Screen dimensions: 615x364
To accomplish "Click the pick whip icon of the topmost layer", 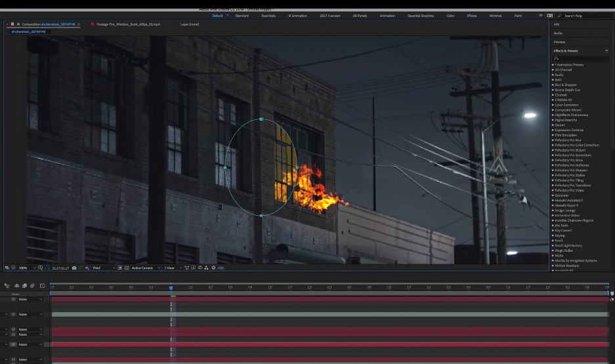I will click(x=13, y=299).
